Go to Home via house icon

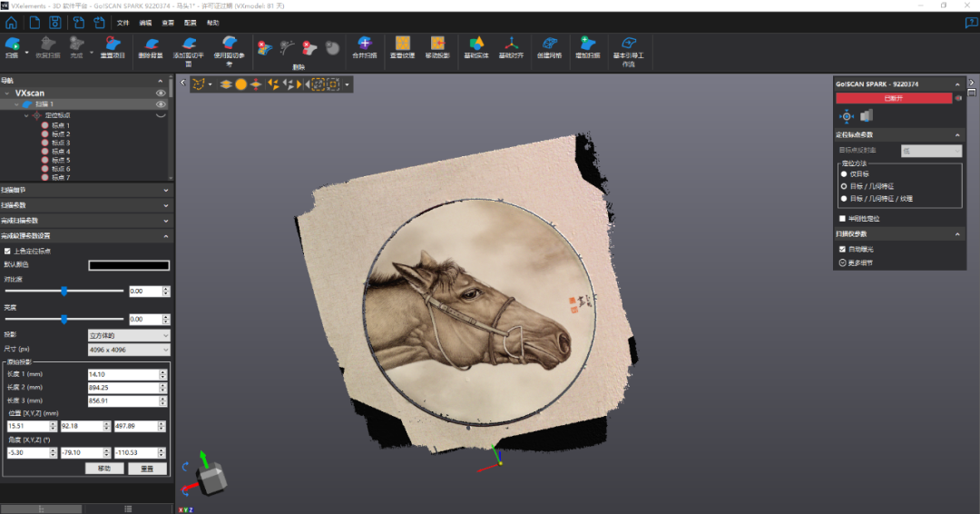(x=11, y=23)
